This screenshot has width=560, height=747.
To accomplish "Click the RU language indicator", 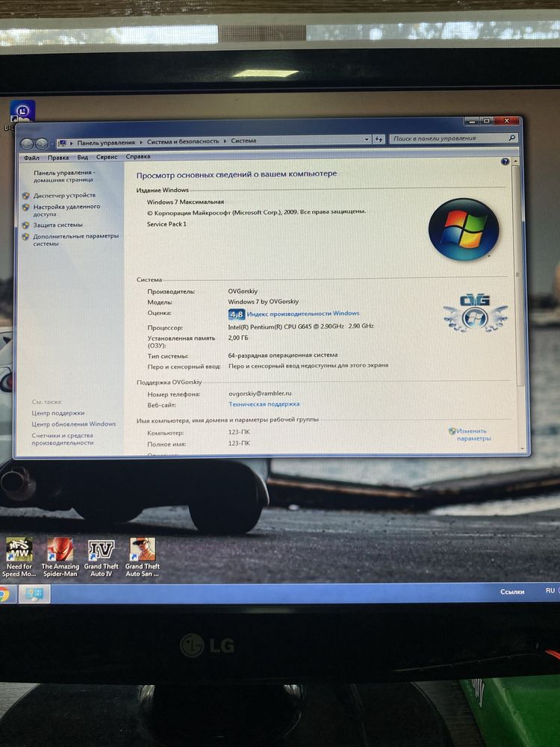I will pos(550,590).
